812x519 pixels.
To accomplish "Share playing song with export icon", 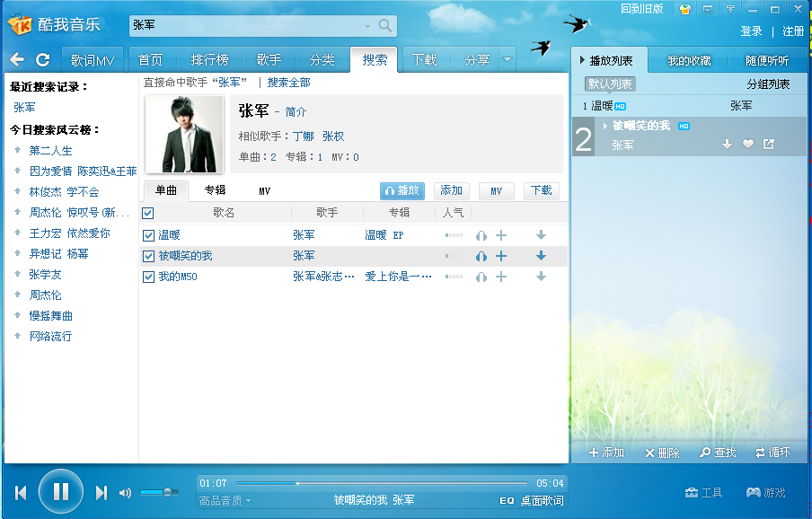I will point(769,144).
